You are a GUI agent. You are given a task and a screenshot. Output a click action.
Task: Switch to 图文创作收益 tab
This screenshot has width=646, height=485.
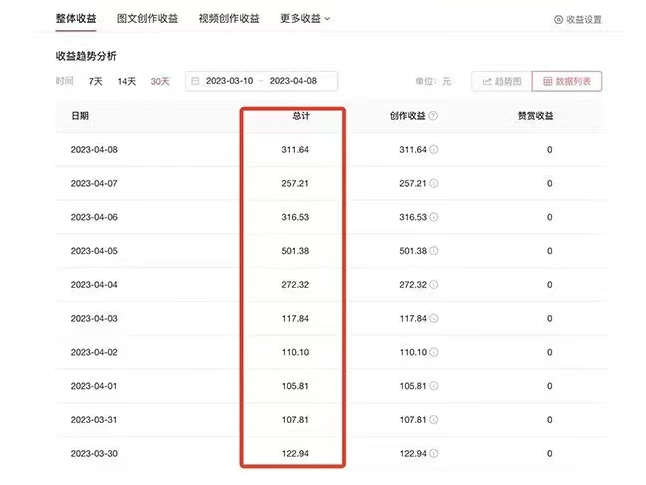146,18
